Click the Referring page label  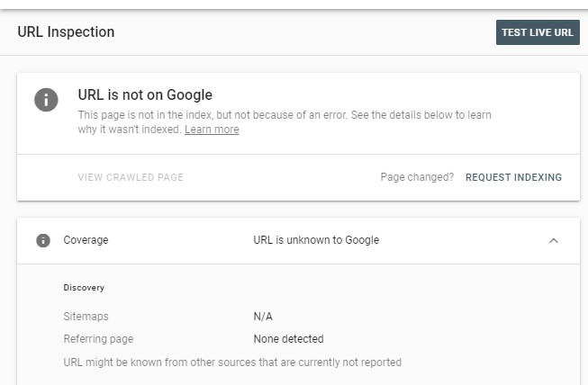(98, 339)
